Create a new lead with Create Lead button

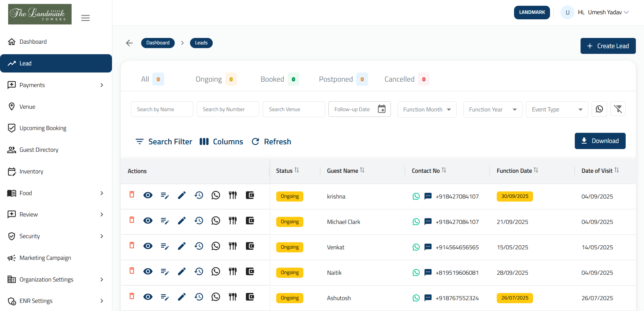(608, 46)
